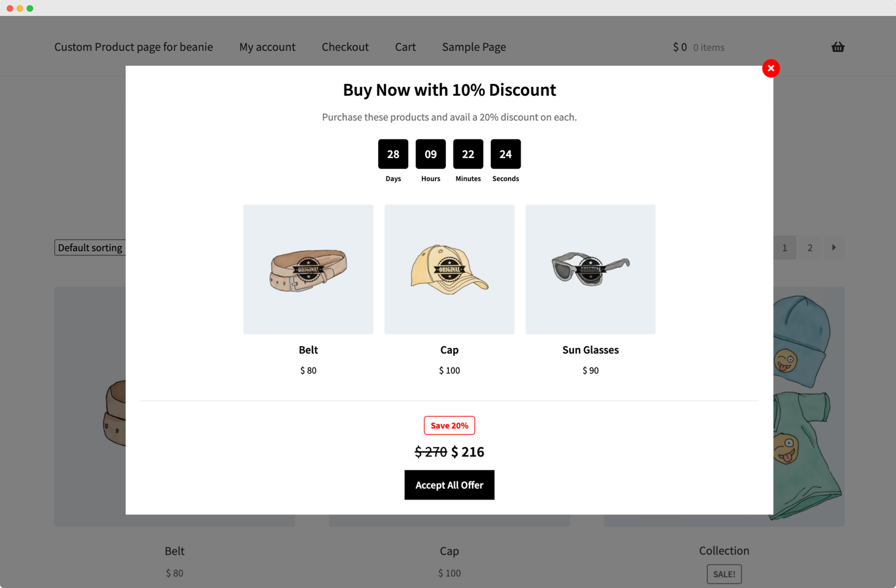Open Custom Product page for beanie
The height and width of the screenshot is (588, 896).
(x=133, y=47)
